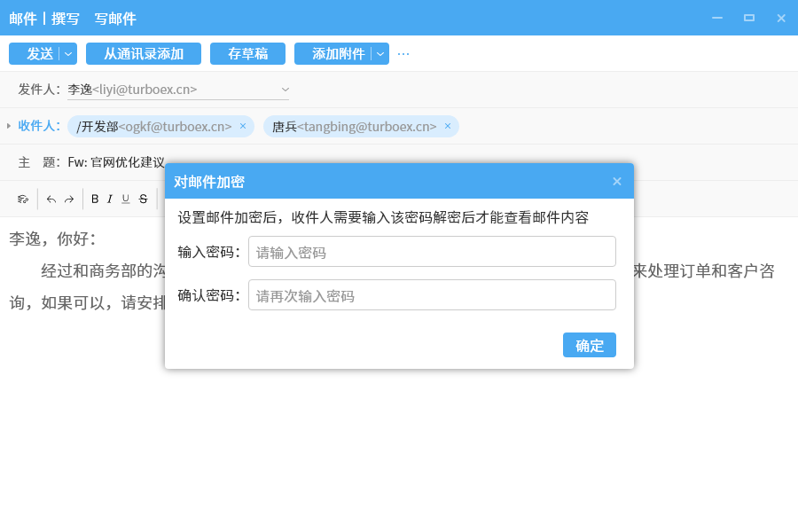Open the more options ellipsis menu
Image resolution: width=798 pixels, height=532 pixels.
pyautogui.click(x=403, y=54)
